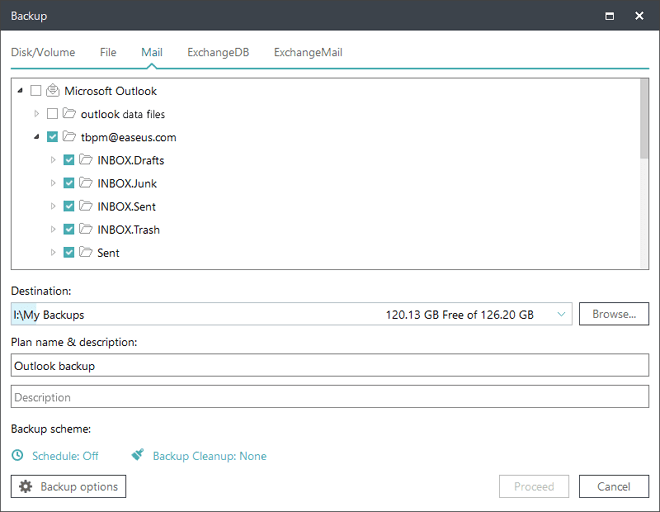Click the INBOX.Drafts folder icon

pyautogui.click(x=86, y=160)
